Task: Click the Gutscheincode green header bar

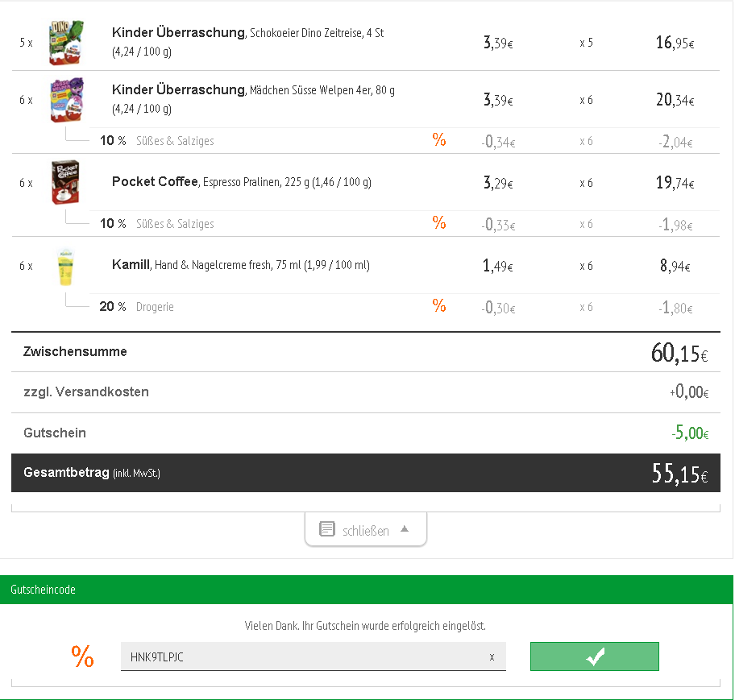Action: [367, 590]
